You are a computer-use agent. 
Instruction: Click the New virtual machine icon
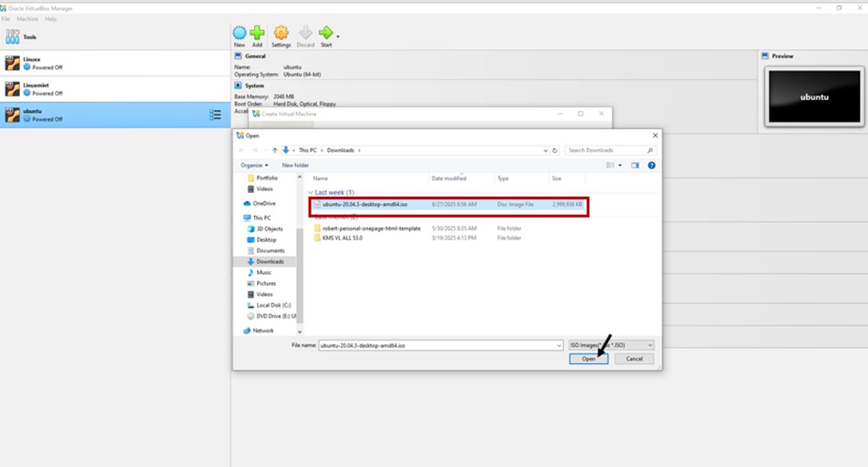coord(239,36)
